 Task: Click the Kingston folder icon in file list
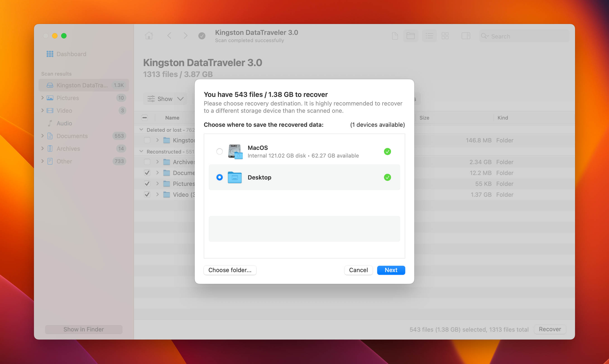pyautogui.click(x=167, y=140)
